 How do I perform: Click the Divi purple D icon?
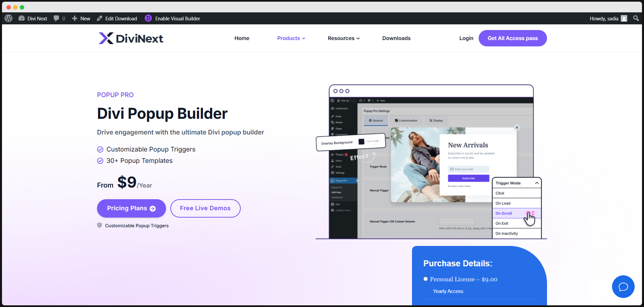(x=148, y=18)
